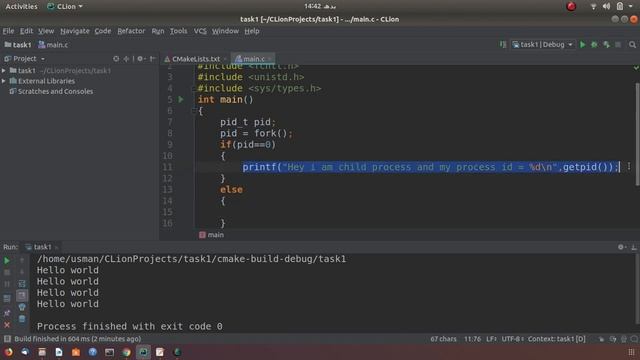The image size is (640, 360).
Task: Collapse the #include block fold marker
Action: click(194, 88)
